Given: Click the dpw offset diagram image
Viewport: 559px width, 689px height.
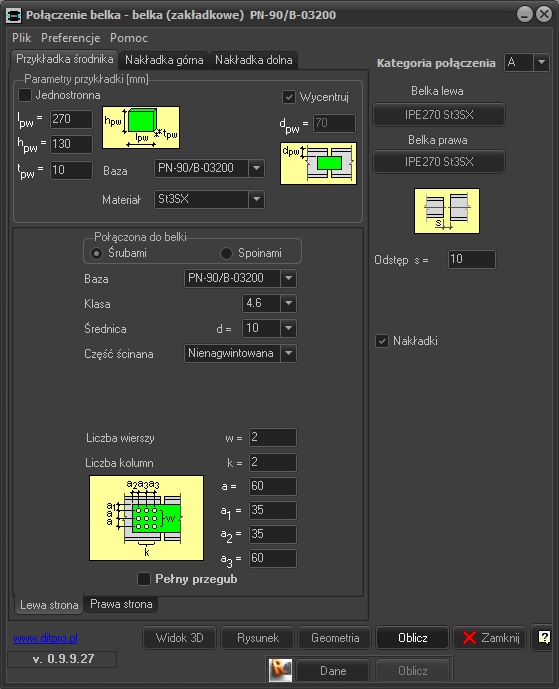Looking at the screenshot, I should point(318,163).
